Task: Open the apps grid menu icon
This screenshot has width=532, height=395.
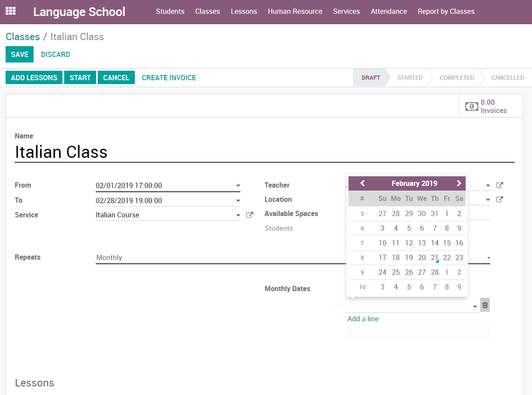Action: pos(10,11)
